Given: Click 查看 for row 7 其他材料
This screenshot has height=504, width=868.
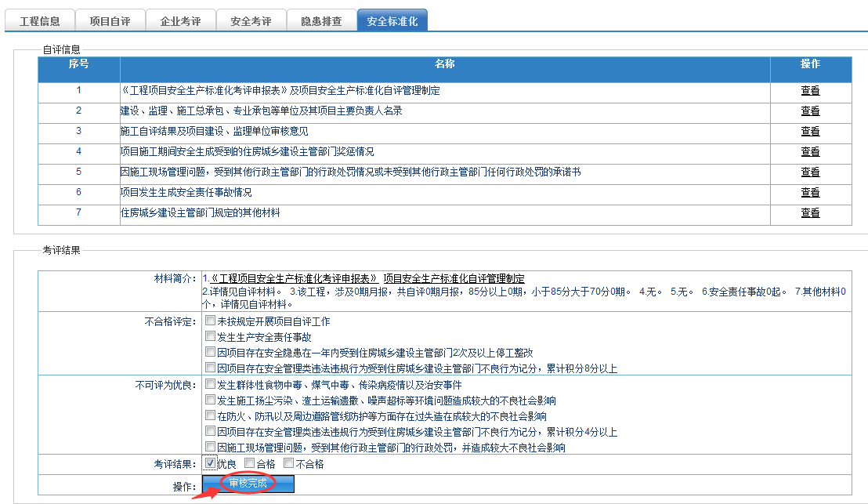Looking at the screenshot, I should pos(810,213).
